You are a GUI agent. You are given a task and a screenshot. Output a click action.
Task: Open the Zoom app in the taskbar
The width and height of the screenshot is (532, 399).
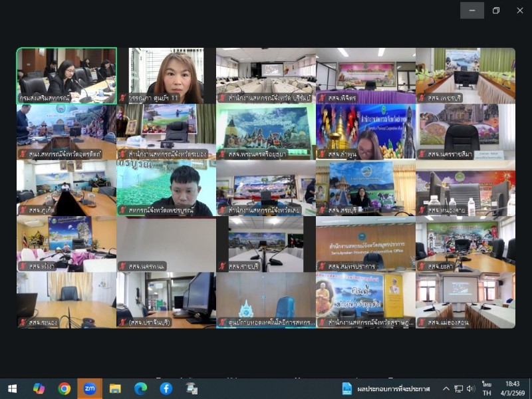90,388
